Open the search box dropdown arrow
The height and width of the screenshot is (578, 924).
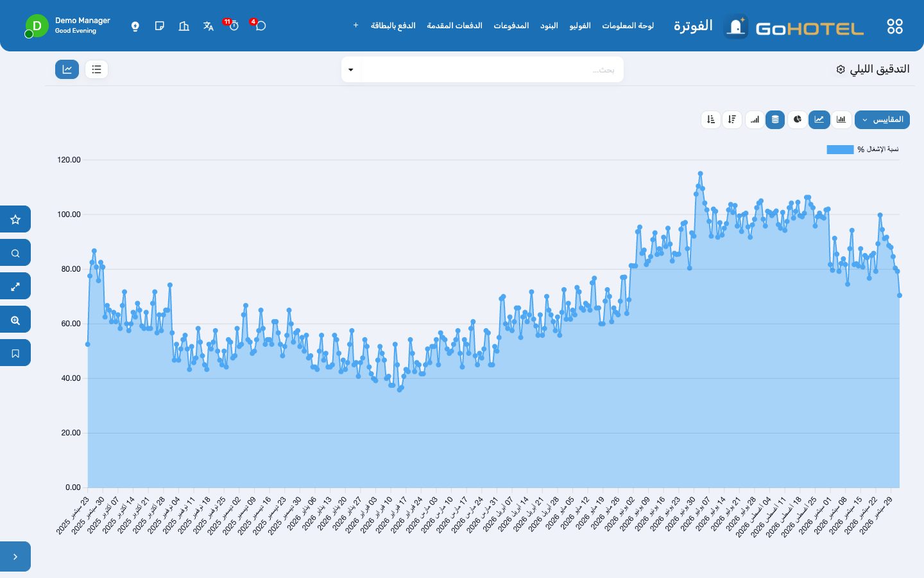click(x=351, y=69)
